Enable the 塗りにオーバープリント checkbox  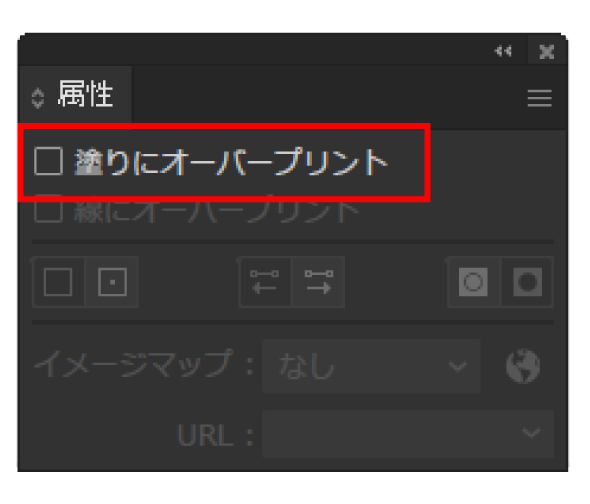click(x=48, y=161)
